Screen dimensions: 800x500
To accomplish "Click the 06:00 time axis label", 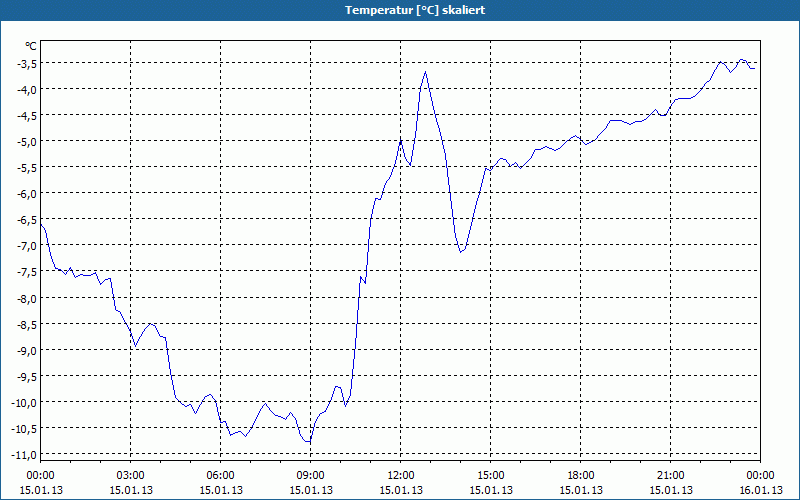I will (220, 476).
